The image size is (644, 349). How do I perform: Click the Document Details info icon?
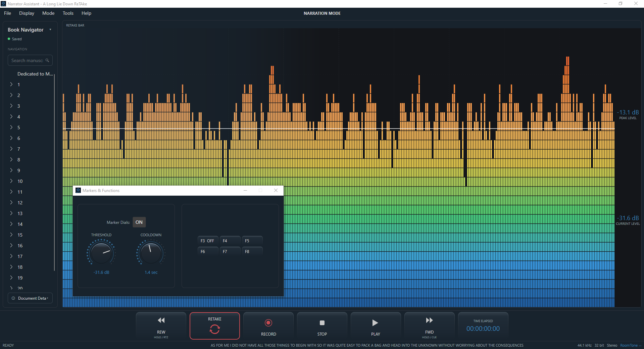click(x=13, y=298)
